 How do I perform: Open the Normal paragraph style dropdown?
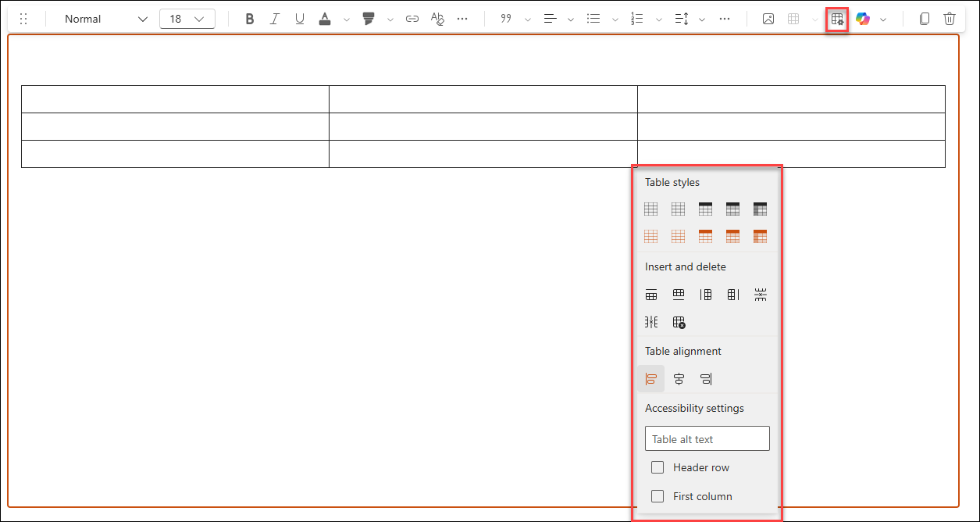pos(105,20)
